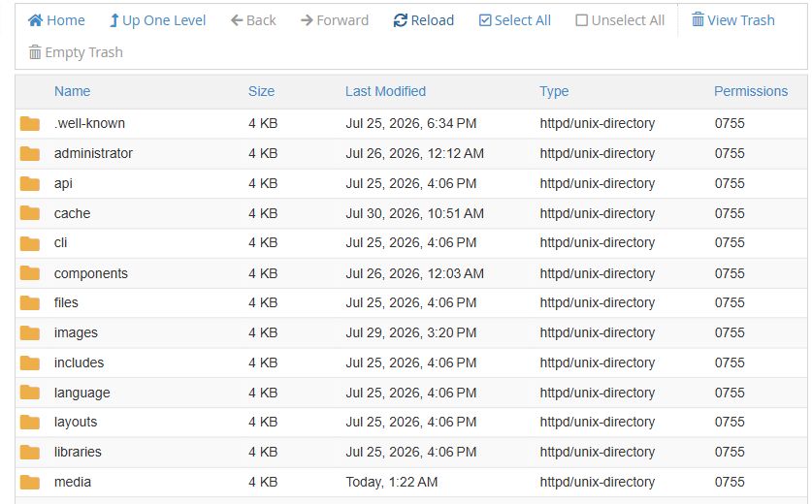Click the images folder icon
The height and width of the screenshot is (504, 812).
[30, 332]
